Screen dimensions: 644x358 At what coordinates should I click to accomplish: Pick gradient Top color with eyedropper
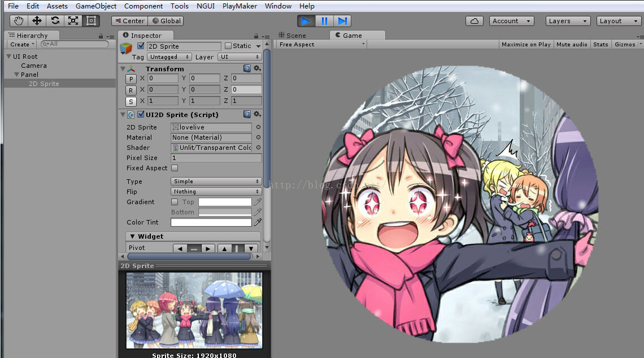258,202
